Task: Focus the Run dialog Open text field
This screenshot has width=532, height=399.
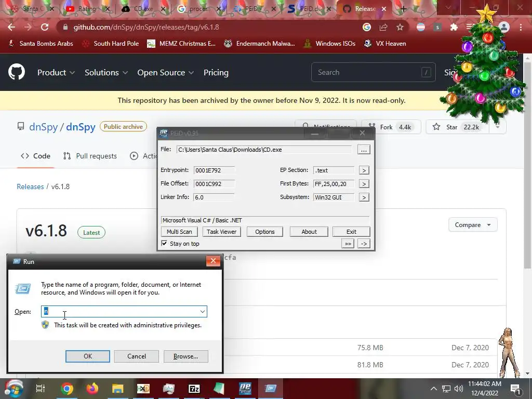Action: click(x=124, y=312)
